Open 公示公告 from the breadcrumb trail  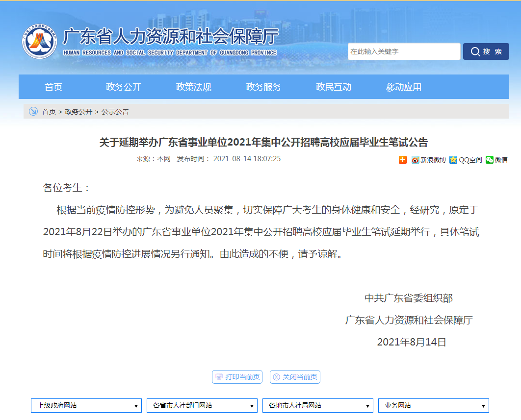116,111
